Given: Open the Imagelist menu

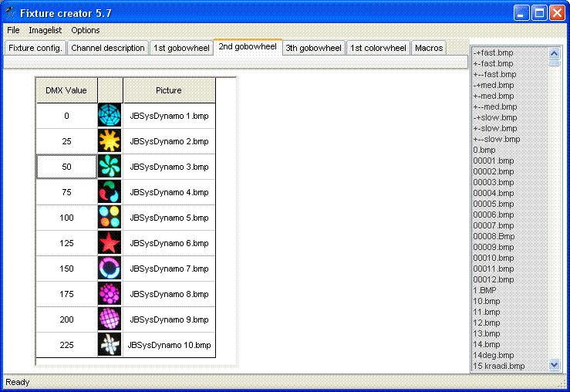Looking at the screenshot, I should (45, 30).
